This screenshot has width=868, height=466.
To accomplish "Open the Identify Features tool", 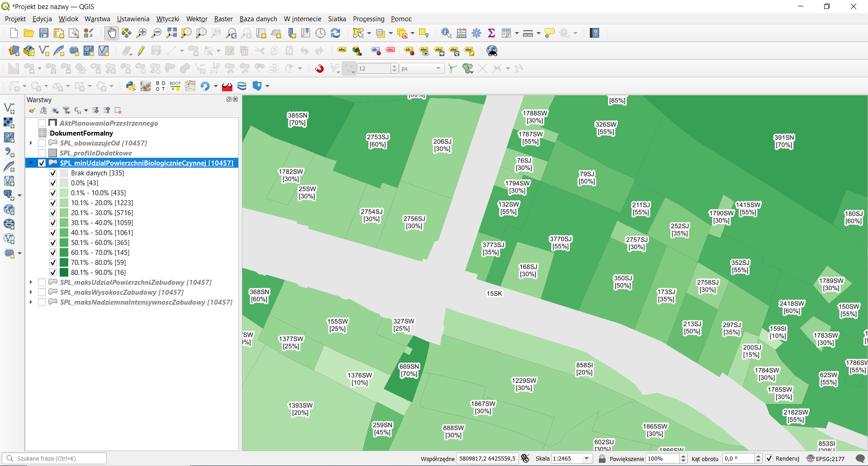I will 446,33.
